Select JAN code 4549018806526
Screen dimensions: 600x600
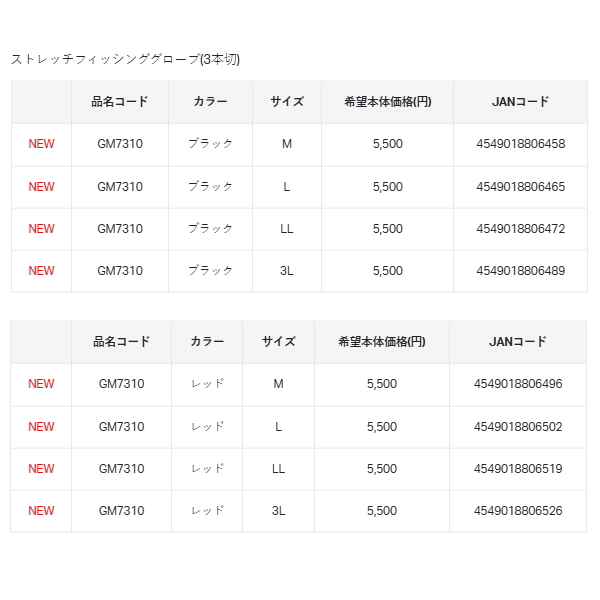click(519, 511)
